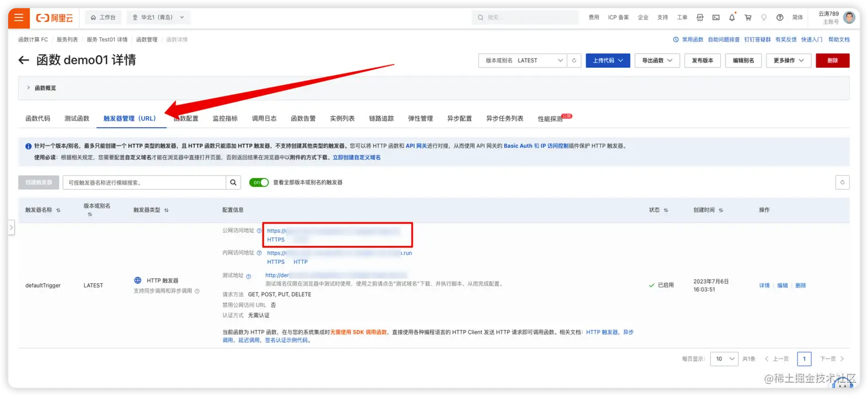Sort by 状态 column
This screenshot has width=868, height=396.
666,210
